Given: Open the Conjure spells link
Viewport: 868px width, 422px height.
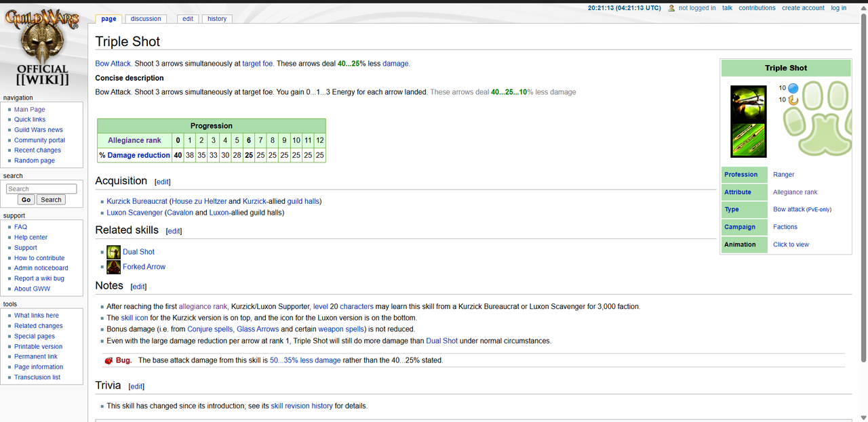Looking at the screenshot, I should click(210, 329).
